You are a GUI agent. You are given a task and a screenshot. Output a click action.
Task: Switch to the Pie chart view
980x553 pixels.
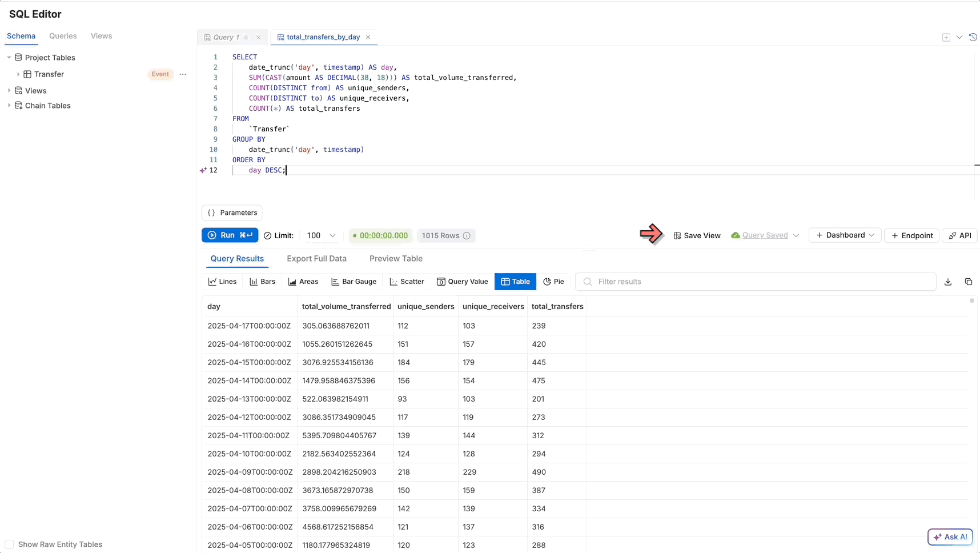(x=553, y=282)
